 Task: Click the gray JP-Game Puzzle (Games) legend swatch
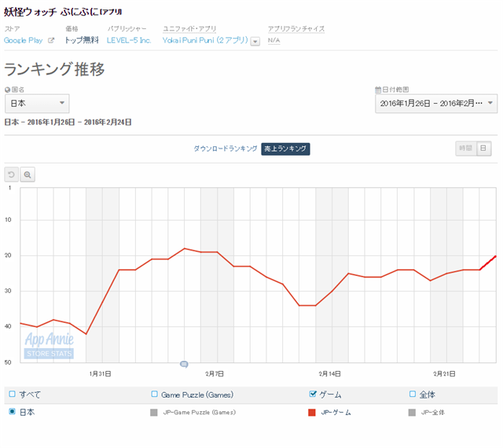pyautogui.click(x=154, y=413)
